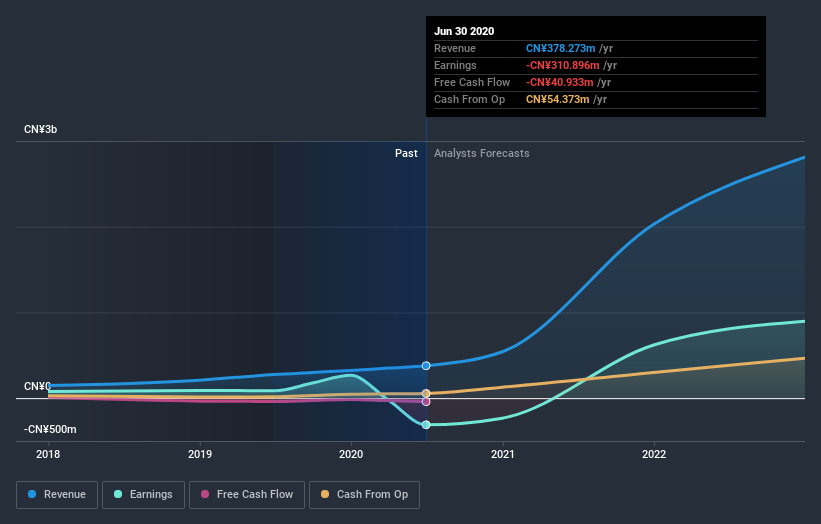This screenshot has width=821, height=524.
Task: Click the Jun 30 2020 tooltip date
Action: 464,31
